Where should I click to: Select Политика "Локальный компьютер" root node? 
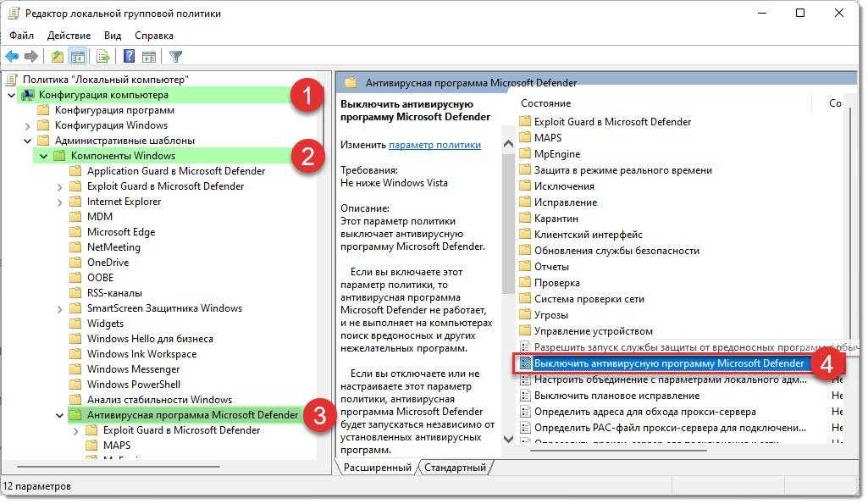pyautogui.click(x=105, y=80)
